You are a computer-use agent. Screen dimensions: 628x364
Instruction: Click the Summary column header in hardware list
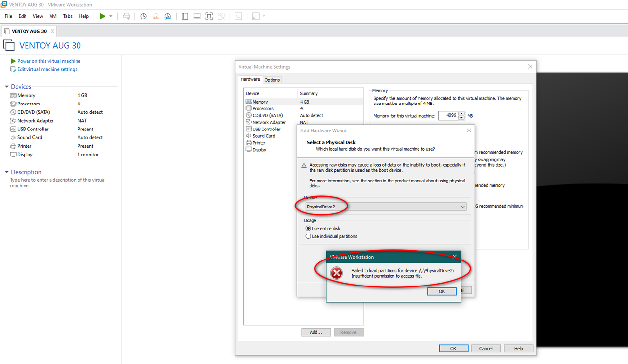331,93
